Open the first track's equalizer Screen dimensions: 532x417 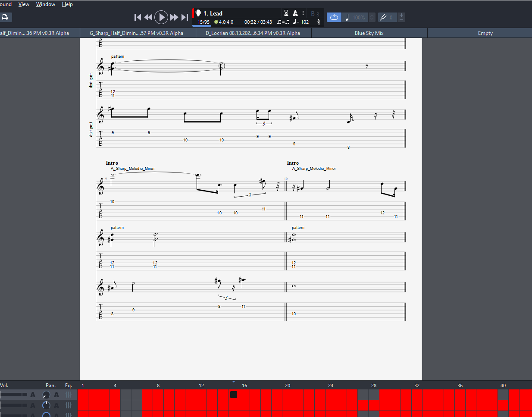tap(69, 395)
